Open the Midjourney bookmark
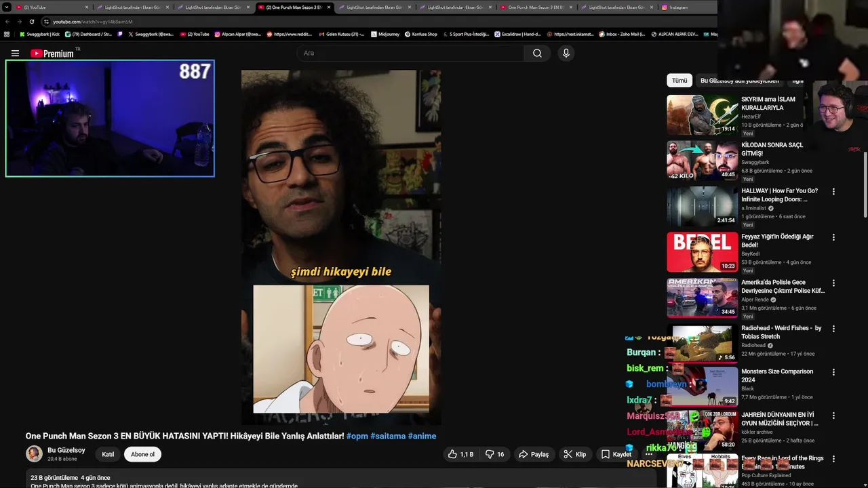 385,34
